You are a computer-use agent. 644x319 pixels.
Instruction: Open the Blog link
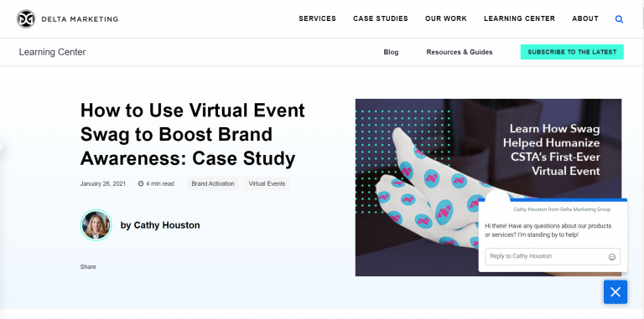pos(391,52)
